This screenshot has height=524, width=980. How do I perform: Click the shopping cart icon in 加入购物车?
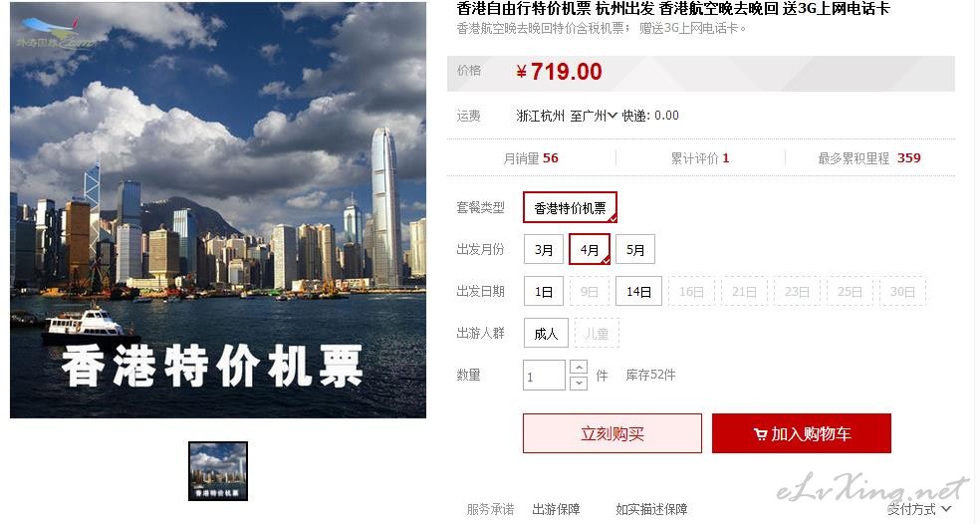760,434
